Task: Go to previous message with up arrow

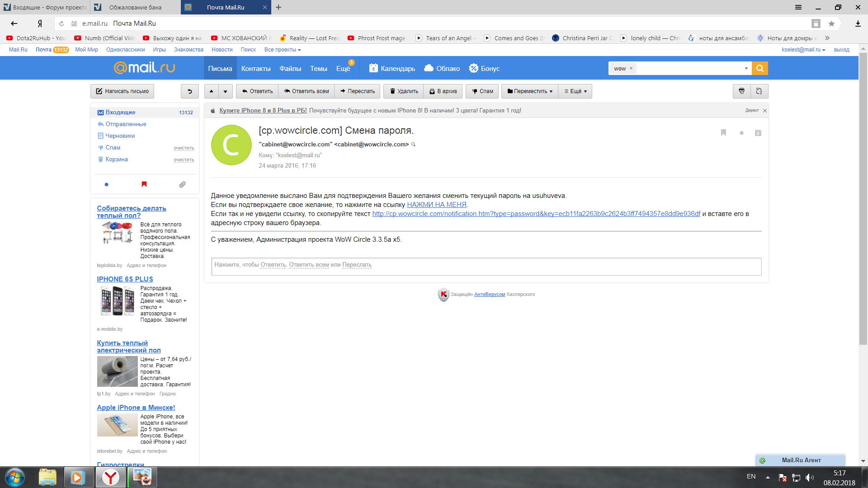Action: point(211,91)
